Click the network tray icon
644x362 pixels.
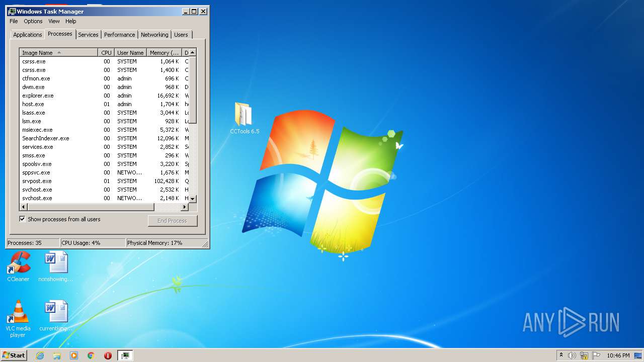(584, 355)
